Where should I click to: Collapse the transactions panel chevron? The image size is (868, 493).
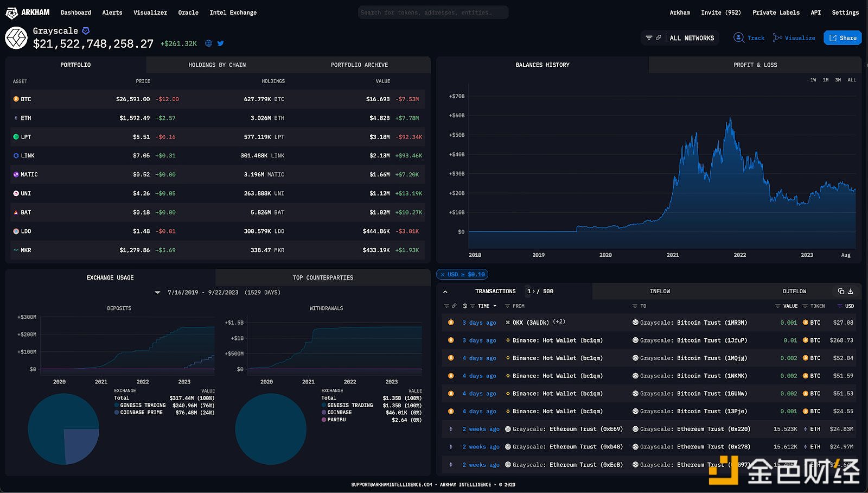445,292
